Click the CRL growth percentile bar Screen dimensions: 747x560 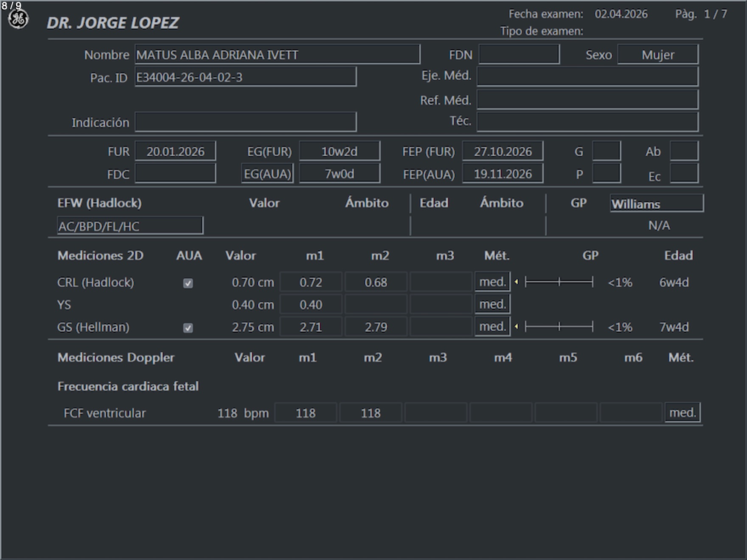pyautogui.click(x=559, y=282)
